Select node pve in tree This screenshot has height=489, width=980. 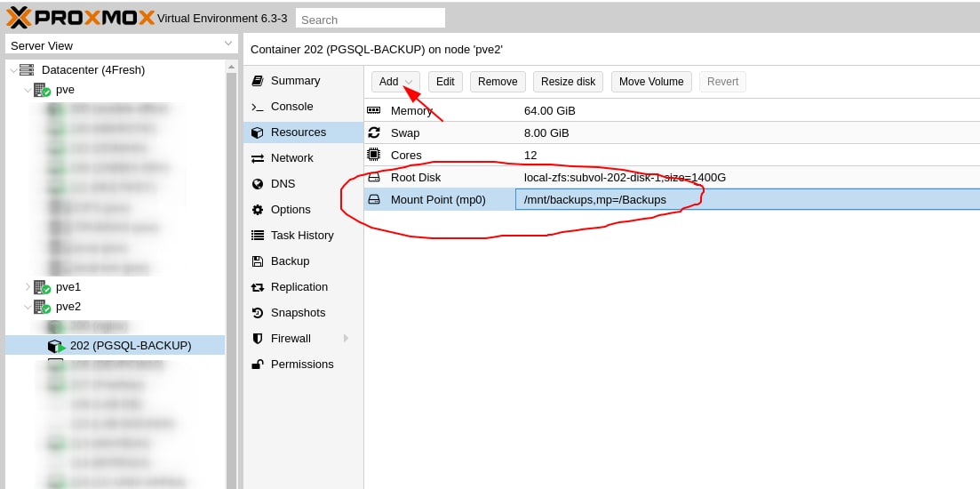65,90
